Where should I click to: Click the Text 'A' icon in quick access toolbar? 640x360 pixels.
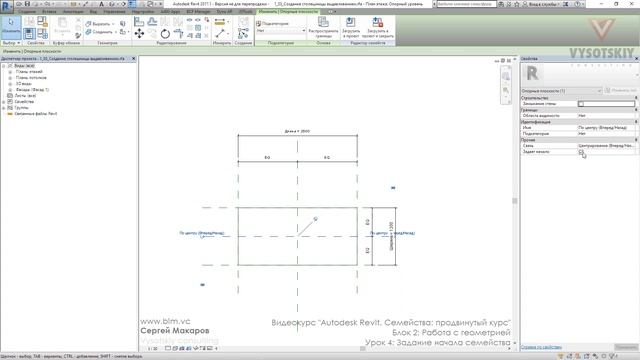coord(101,4)
